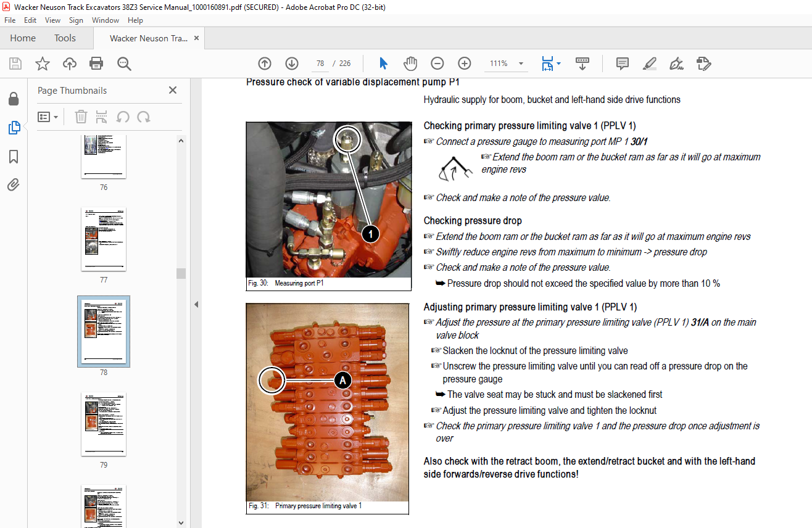Bookmark the file with the star icon
This screenshot has height=528, width=812.
42,64
